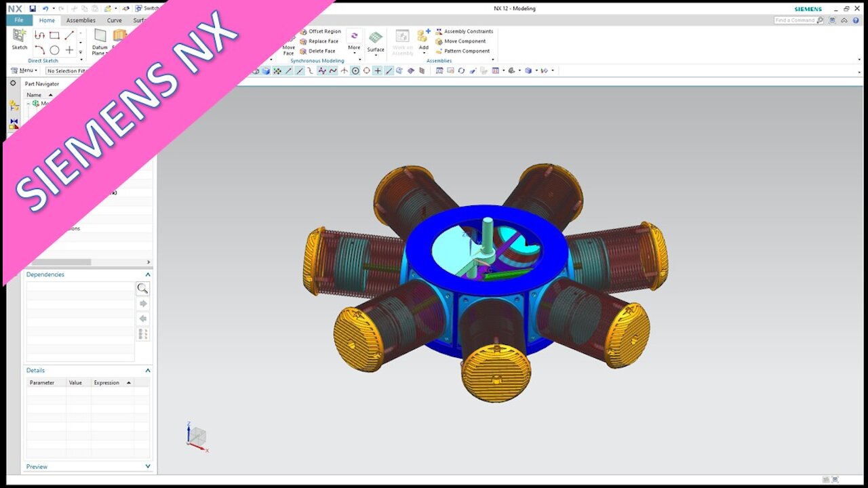Toggle the snap Arc Center circle option
Screen dimensions: 868x488
[355, 70]
